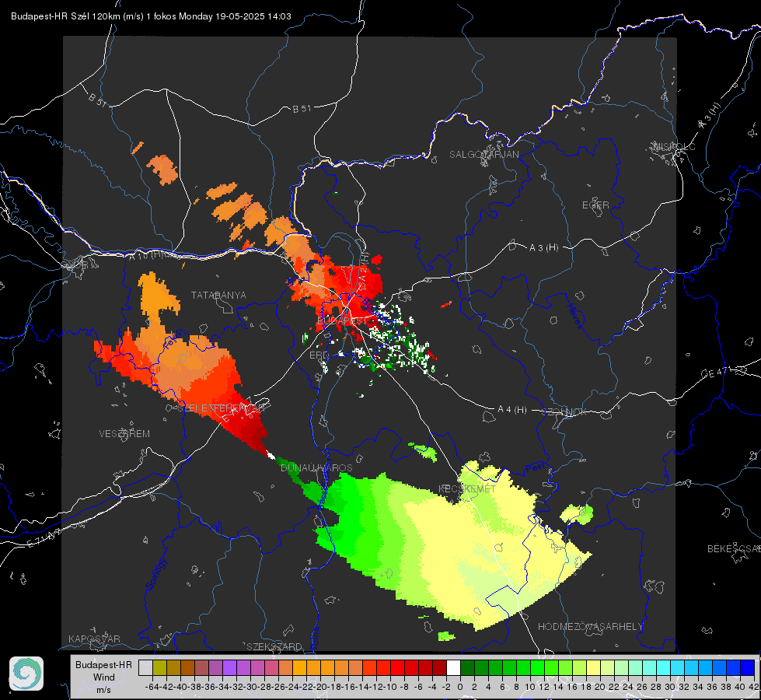The height and width of the screenshot is (700, 761).
Task: Click the BUDAPEST city label
Action: pyautogui.click(x=342, y=321)
